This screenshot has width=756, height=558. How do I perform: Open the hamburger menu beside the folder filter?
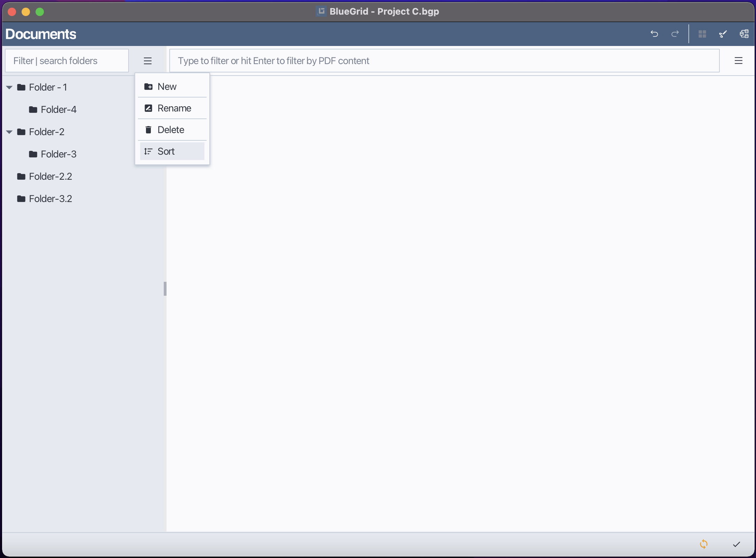click(x=148, y=61)
